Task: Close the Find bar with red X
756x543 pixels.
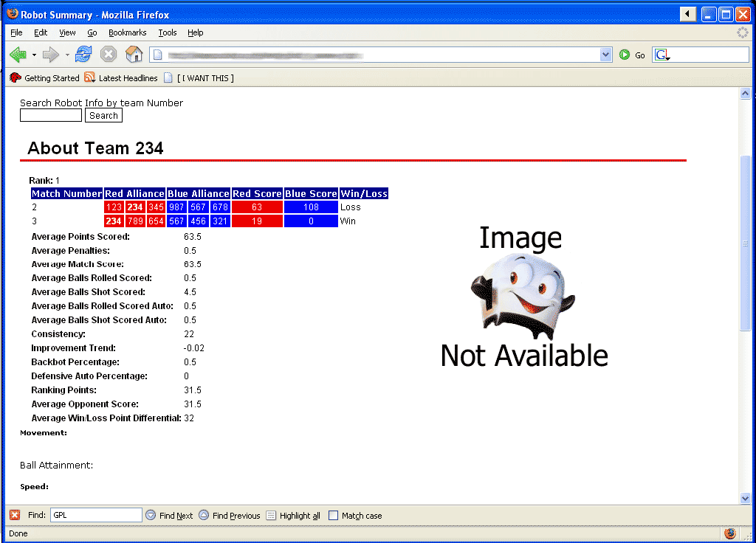Action: (x=15, y=515)
